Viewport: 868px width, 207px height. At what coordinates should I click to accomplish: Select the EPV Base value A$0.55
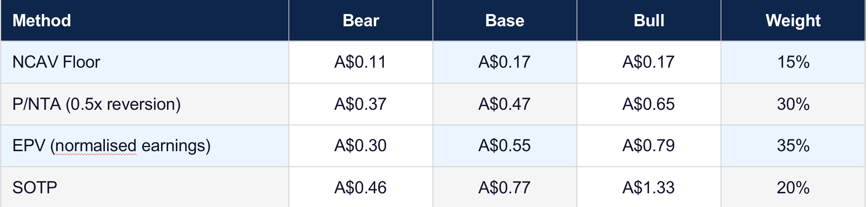pos(505,146)
